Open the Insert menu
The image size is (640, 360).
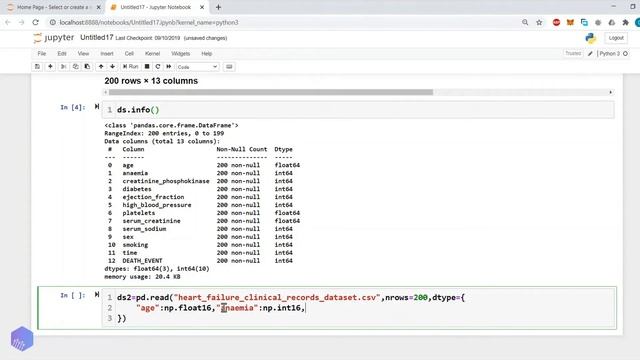pyautogui.click(x=107, y=53)
